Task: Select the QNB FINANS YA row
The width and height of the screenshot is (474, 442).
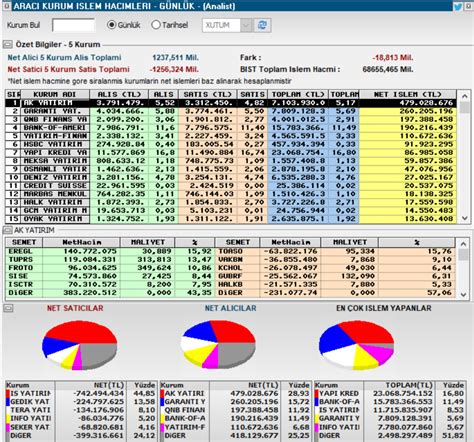Action: pos(231,120)
